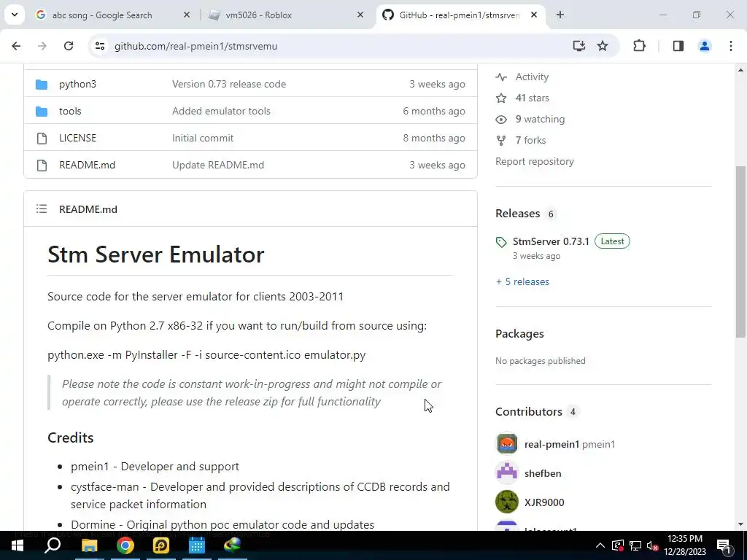The width and height of the screenshot is (747, 560).
Task: Open the python3 folder
Action: (77, 85)
